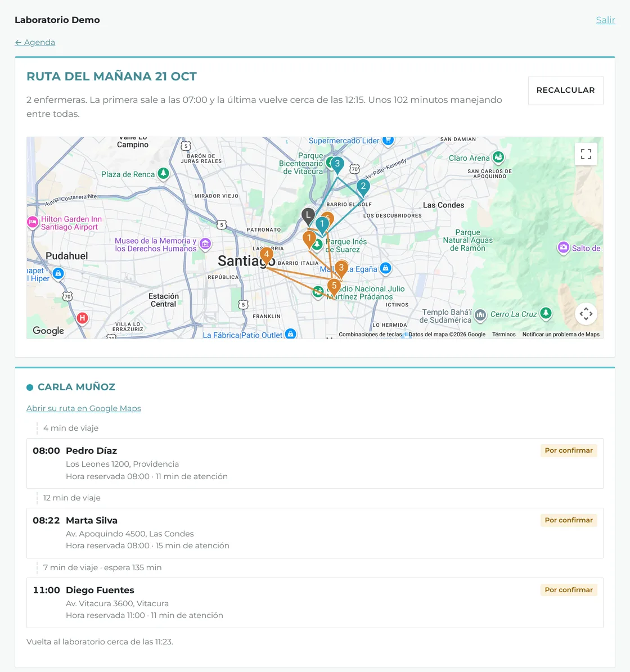The width and height of the screenshot is (630, 672).
Task: Open the map camera controls button
Action: [x=586, y=314]
